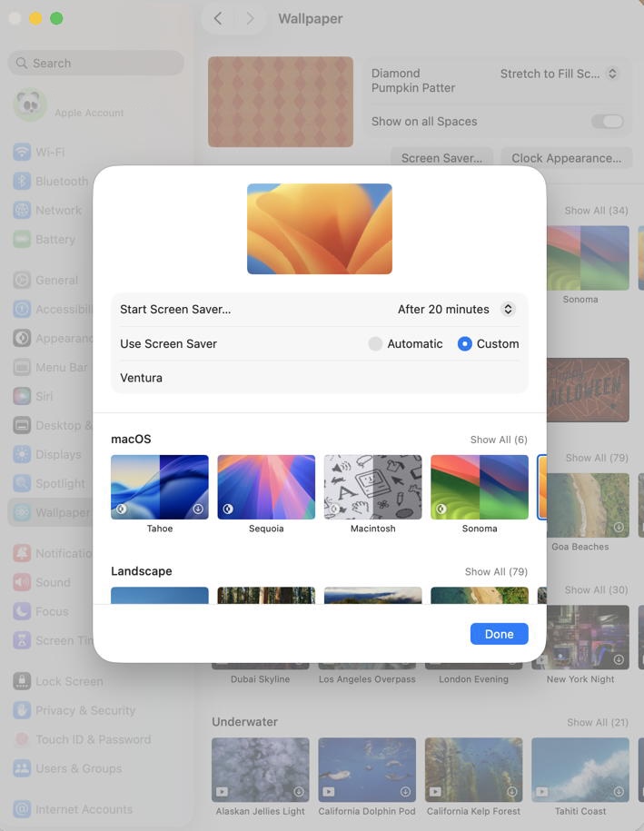This screenshot has width=644, height=831.
Task: Open the Accessibility sidebar icon
Action: (x=22, y=309)
